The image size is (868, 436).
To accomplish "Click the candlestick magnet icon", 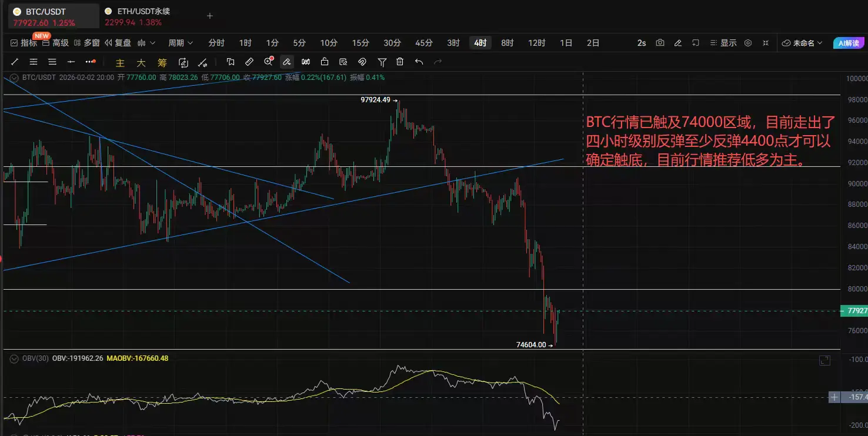I will tap(306, 62).
